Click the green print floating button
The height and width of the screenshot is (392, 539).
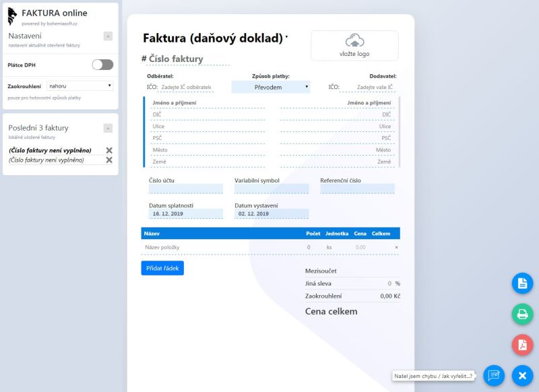(522, 314)
